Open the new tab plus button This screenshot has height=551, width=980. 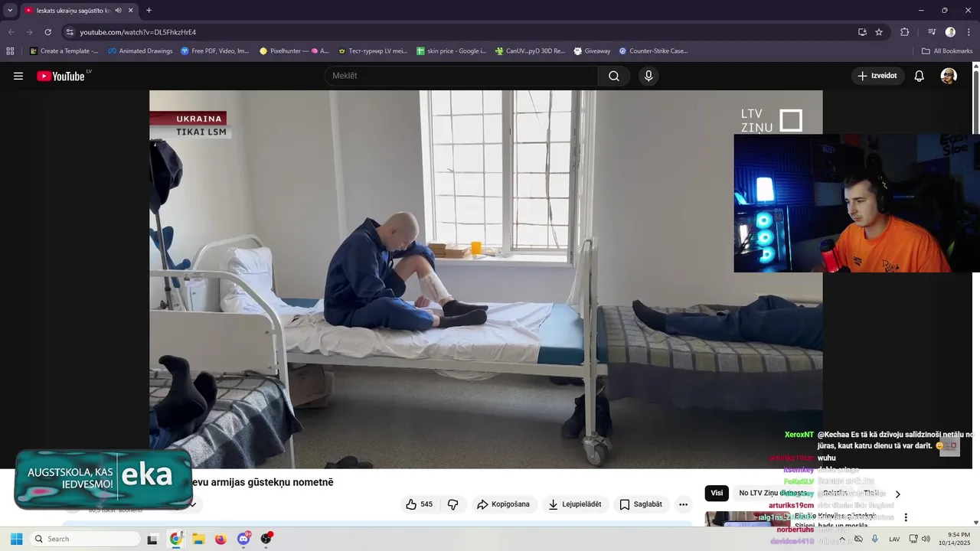(149, 11)
